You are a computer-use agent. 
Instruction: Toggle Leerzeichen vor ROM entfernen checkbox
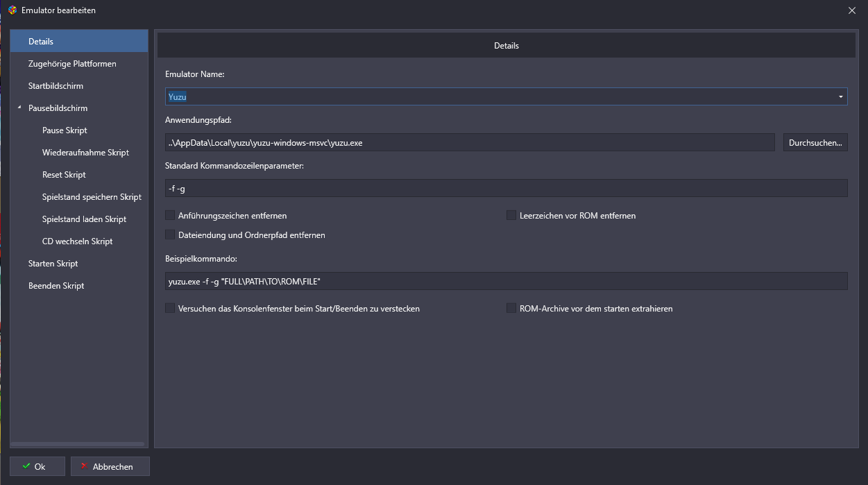point(511,215)
